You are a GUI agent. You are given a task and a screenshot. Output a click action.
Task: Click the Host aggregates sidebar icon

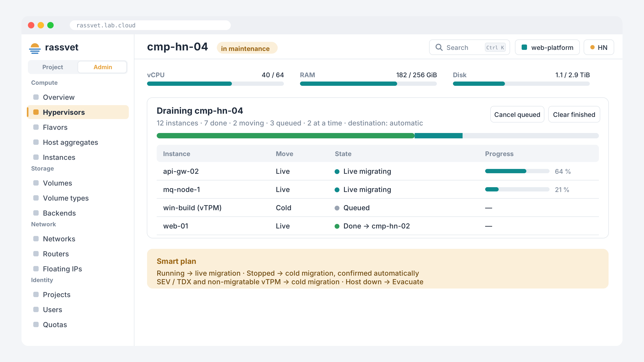36,142
